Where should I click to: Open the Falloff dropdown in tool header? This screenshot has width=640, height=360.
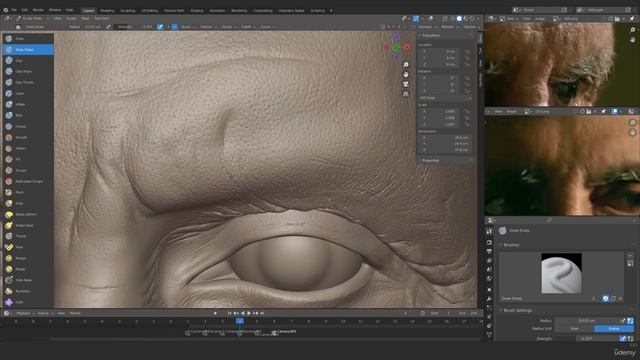click(248, 27)
